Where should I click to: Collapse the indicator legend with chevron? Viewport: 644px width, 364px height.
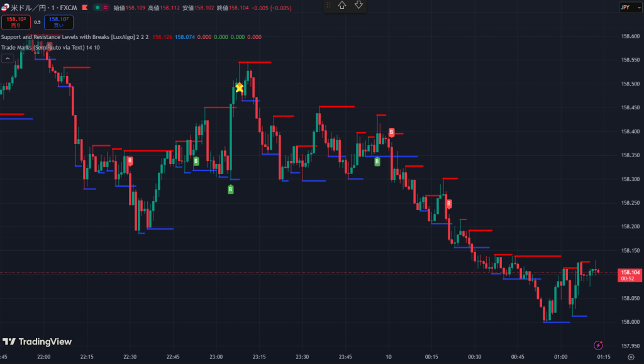pyautogui.click(x=7, y=58)
